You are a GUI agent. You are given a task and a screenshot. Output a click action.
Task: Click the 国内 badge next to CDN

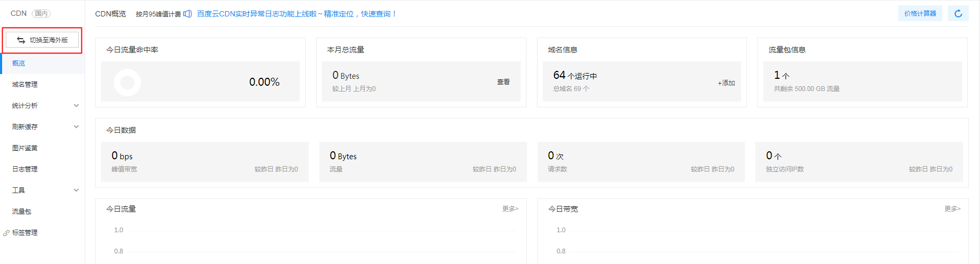(41, 14)
